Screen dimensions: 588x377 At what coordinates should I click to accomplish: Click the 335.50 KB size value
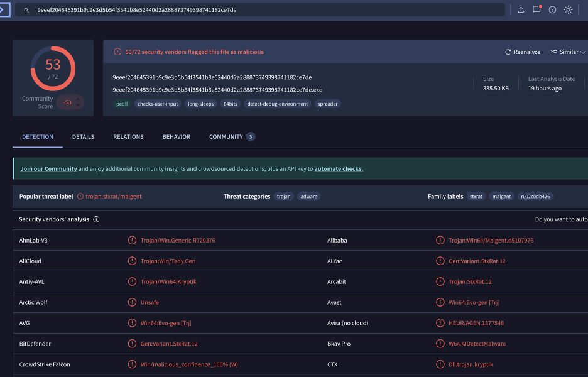pos(496,89)
